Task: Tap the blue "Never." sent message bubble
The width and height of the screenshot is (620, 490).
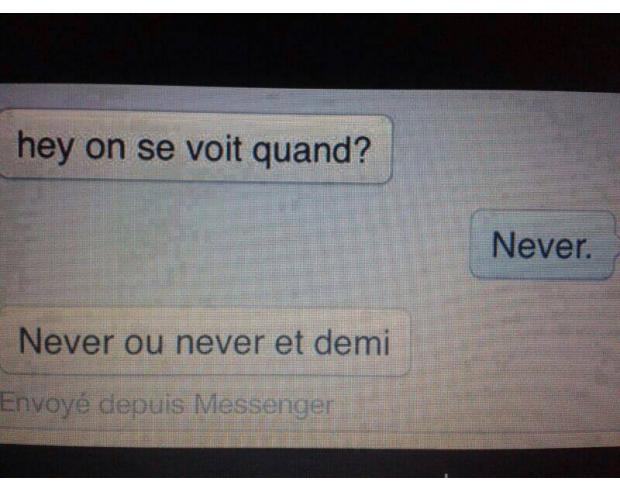Action: [543, 245]
